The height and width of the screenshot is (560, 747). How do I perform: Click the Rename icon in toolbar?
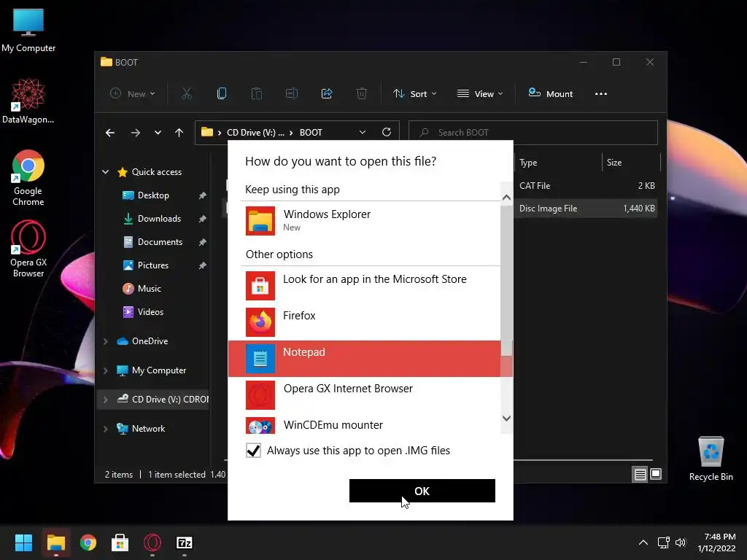292,94
